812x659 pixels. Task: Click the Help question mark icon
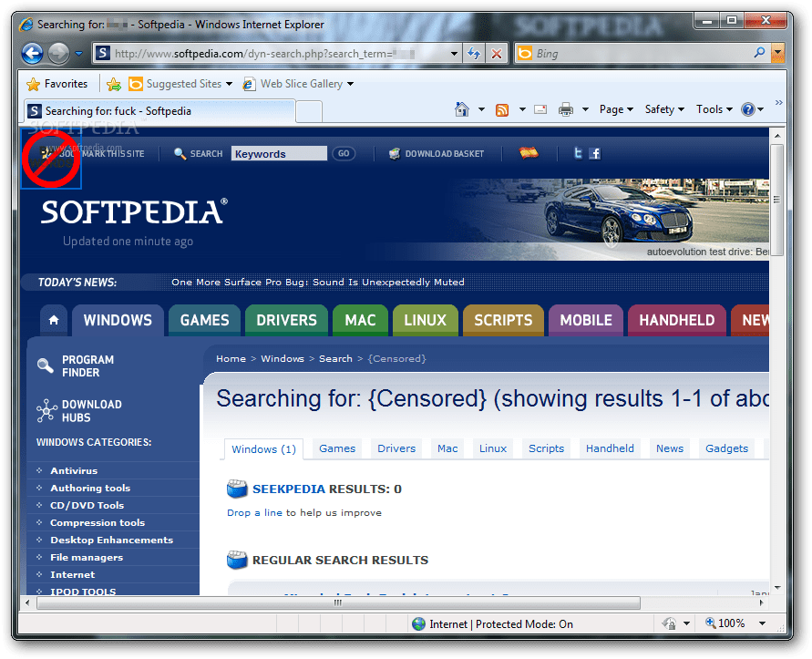[x=748, y=109]
